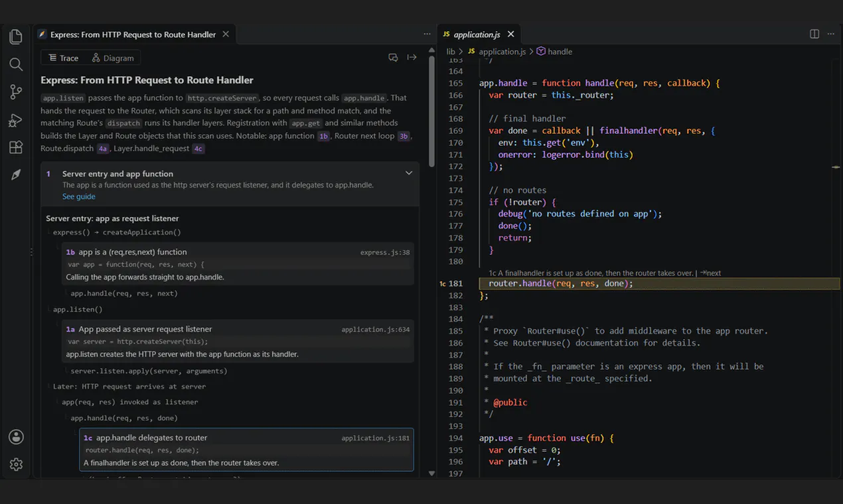This screenshot has height=504, width=843.
Task: Open the 1a App passed as server listener step
Action: (x=238, y=341)
